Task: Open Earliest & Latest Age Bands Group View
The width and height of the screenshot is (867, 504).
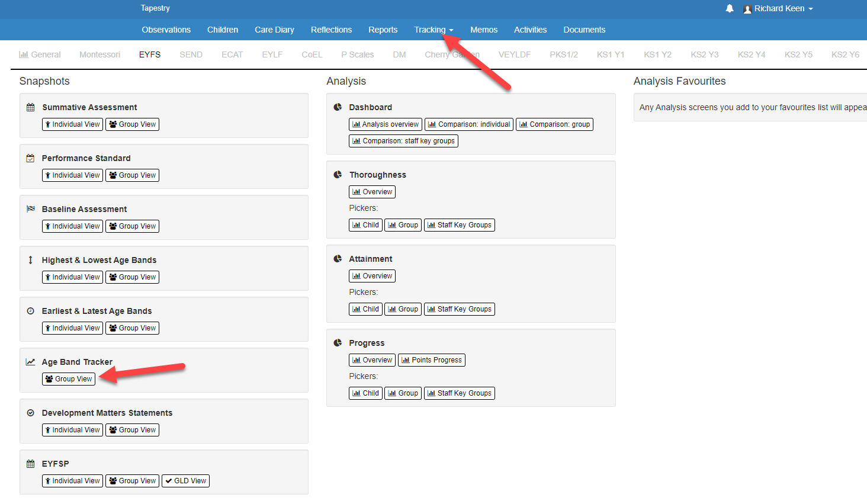Action: point(133,328)
